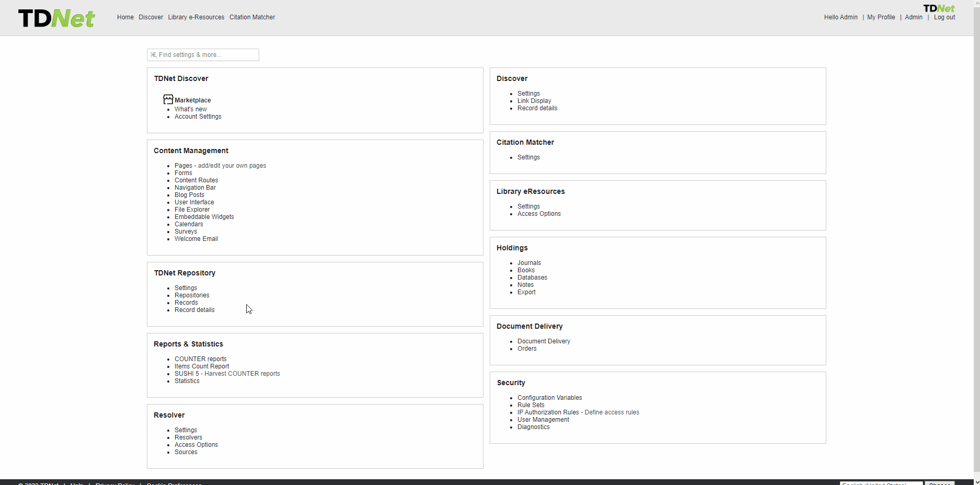
Task: Open Link Display
Action: click(534, 101)
